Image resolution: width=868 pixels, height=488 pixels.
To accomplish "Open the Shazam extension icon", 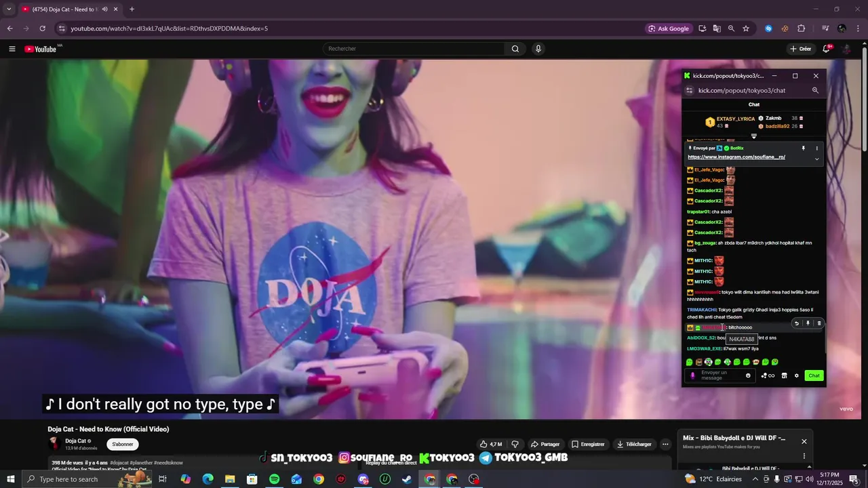I will pyautogui.click(x=768, y=28).
